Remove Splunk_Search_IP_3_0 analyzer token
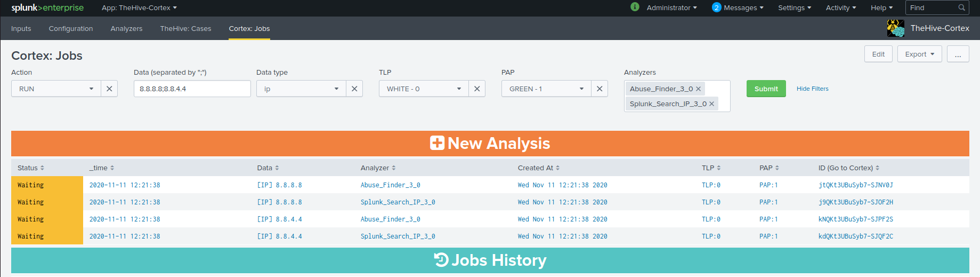 pos(711,104)
